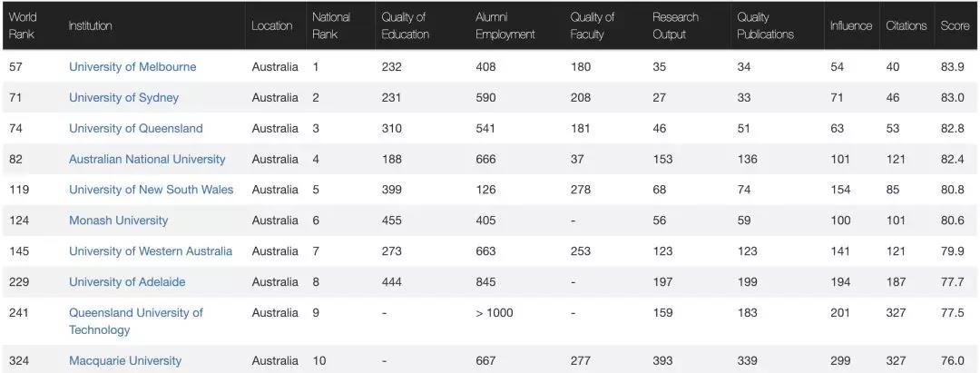Viewport: 980px width, 373px height.
Task: Sort by Research Output column header
Action: tap(676, 25)
